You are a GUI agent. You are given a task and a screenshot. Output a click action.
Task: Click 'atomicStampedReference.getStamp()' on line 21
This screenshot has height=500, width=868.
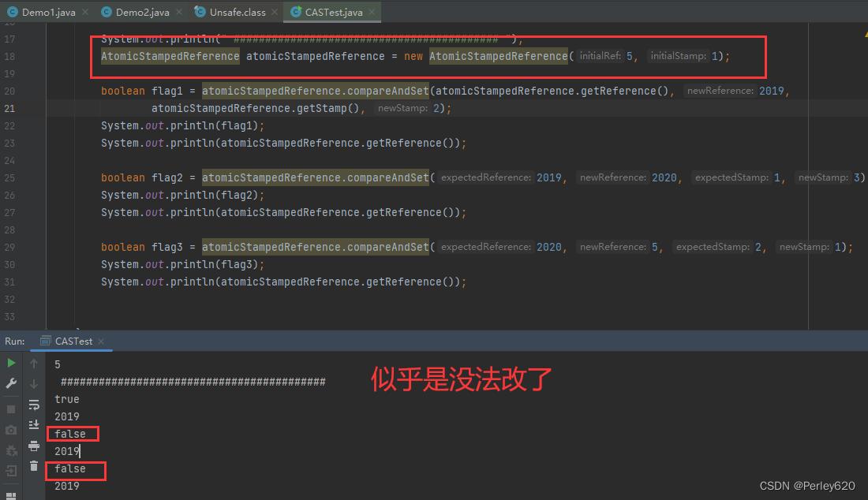pyautogui.click(x=255, y=108)
